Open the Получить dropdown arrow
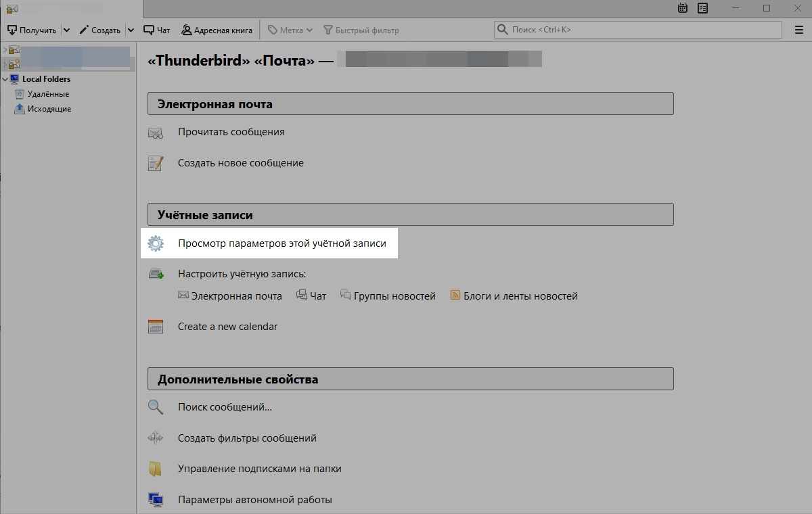812x514 pixels. tap(66, 30)
